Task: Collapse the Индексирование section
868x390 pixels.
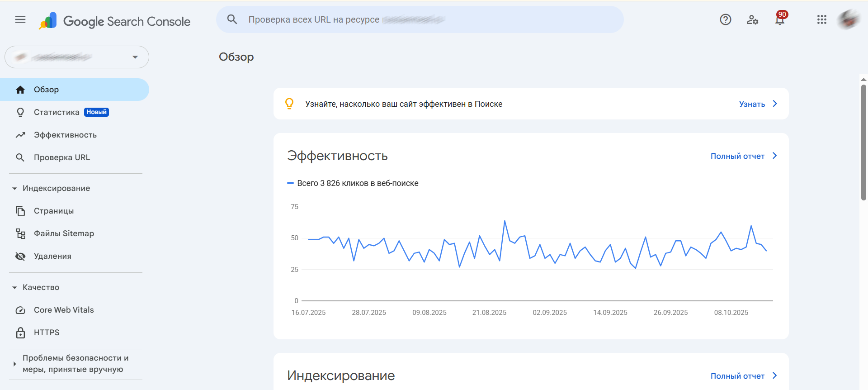Action: click(14, 188)
